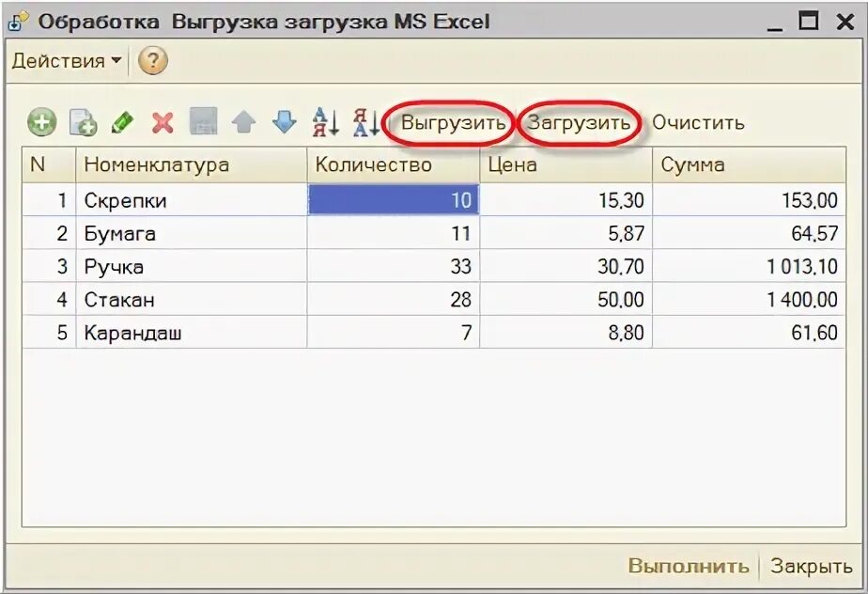Select the price cell 5,87

click(x=566, y=233)
